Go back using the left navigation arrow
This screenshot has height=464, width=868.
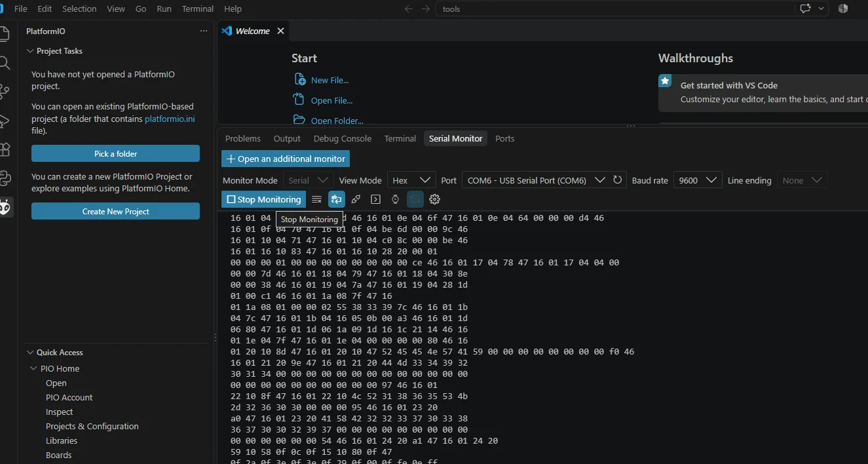coord(409,9)
